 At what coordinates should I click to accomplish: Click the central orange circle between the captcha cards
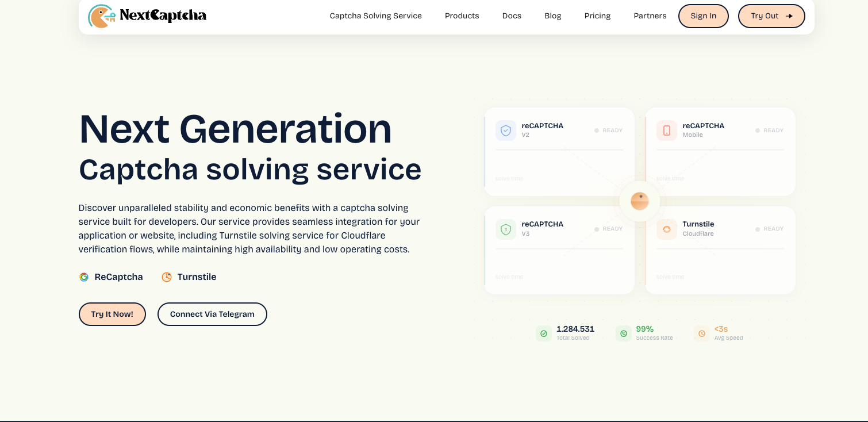point(640,201)
